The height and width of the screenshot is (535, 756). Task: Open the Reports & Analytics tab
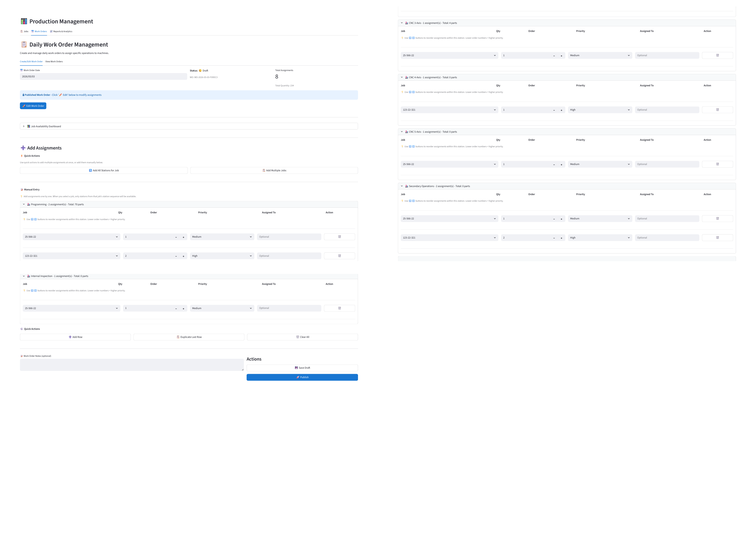pyautogui.click(x=61, y=31)
